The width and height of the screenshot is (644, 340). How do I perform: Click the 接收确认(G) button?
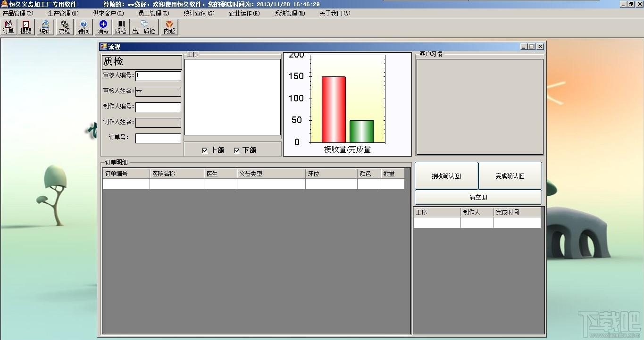click(446, 176)
